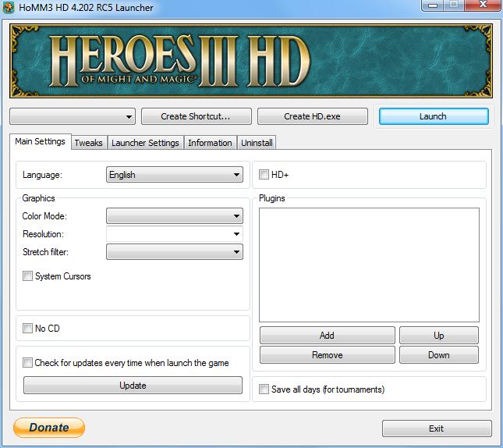
Task: Open the Launcher Settings tab
Action: click(x=145, y=143)
